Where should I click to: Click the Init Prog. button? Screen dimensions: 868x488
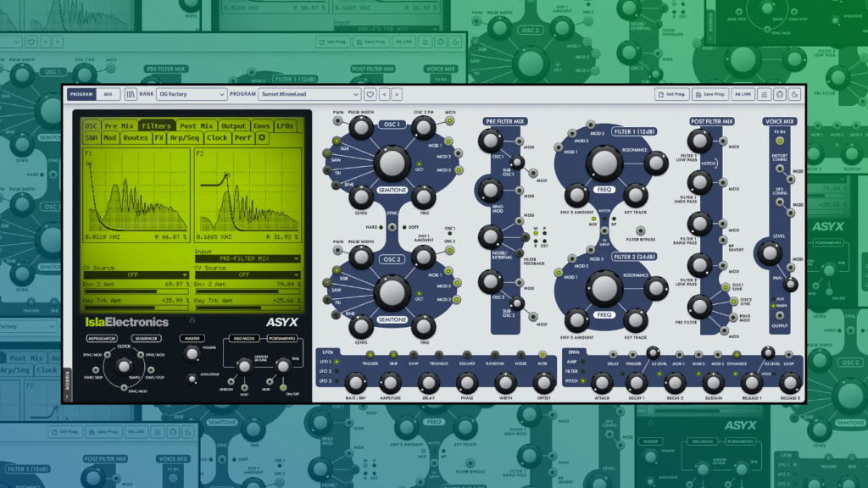click(671, 94)
